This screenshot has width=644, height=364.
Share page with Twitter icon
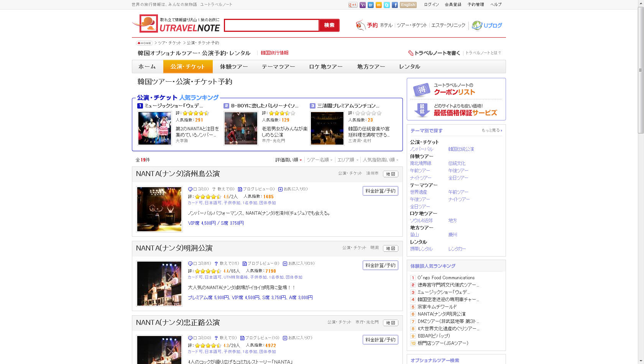click(387, 5)
